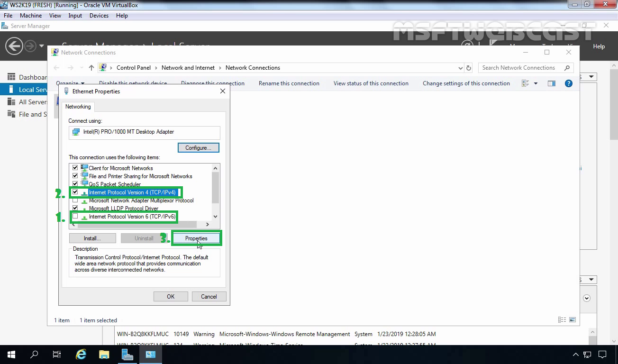Click the Search Network Connections box
618x364 pixels.
[x=526, y=68]
